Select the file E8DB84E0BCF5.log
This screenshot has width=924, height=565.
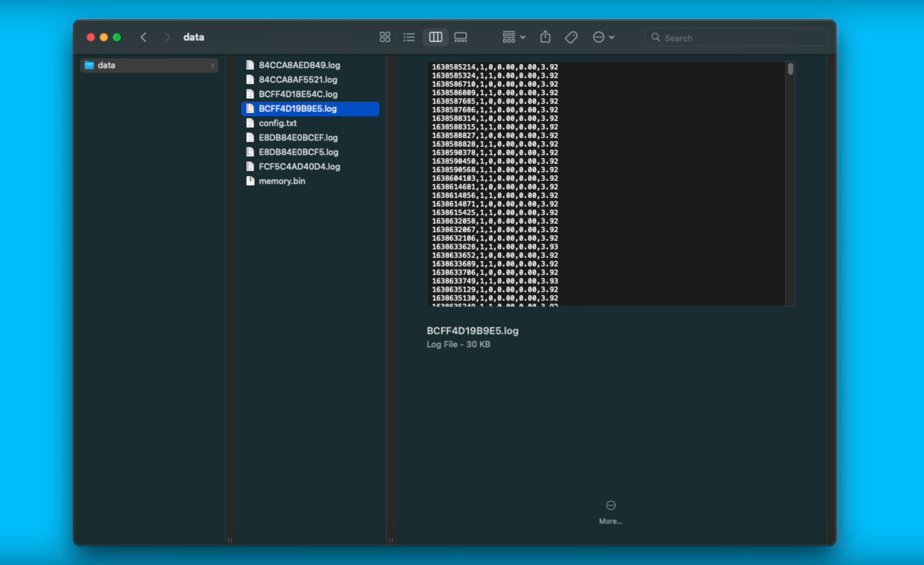point(310,152)
